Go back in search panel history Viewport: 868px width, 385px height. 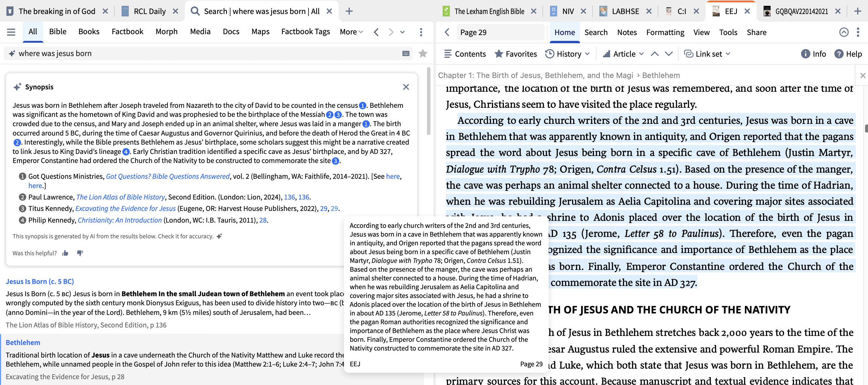pyautogui.click(x=376, y=32)
